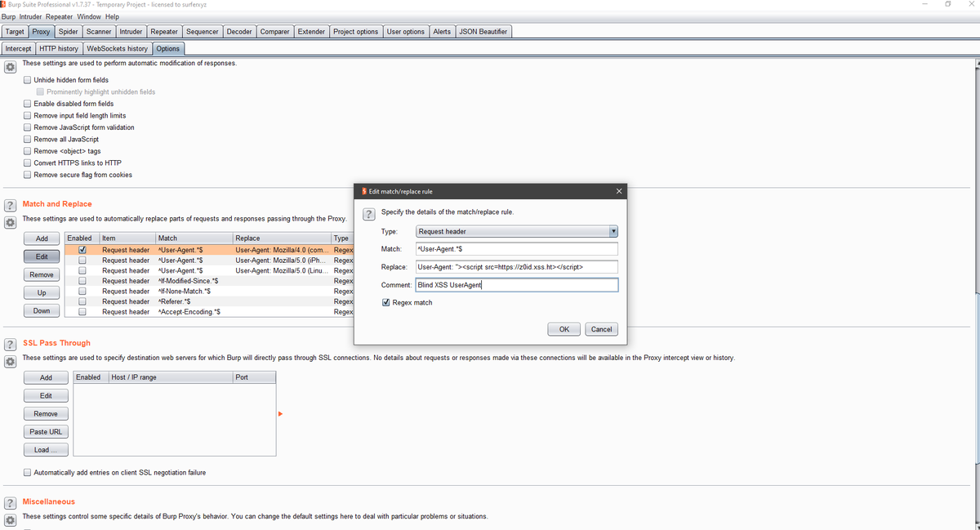The height and width of the screenshot is (530, 980).
Task: Toggle enabled checkbox for Mozilla/4.0 rule
Action: 82,250
